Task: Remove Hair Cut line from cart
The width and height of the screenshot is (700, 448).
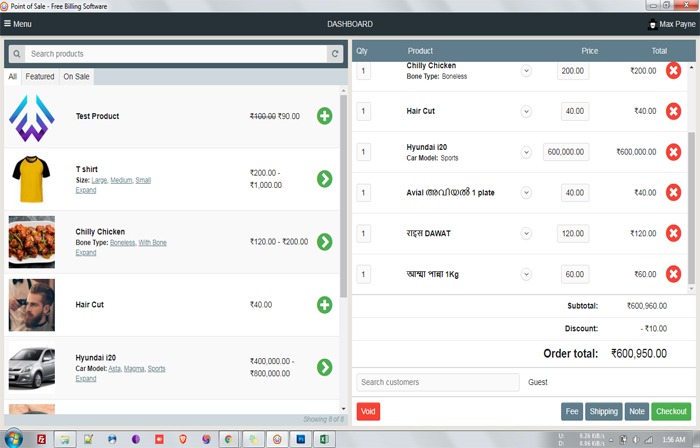Action: click(x=673, y=111)
